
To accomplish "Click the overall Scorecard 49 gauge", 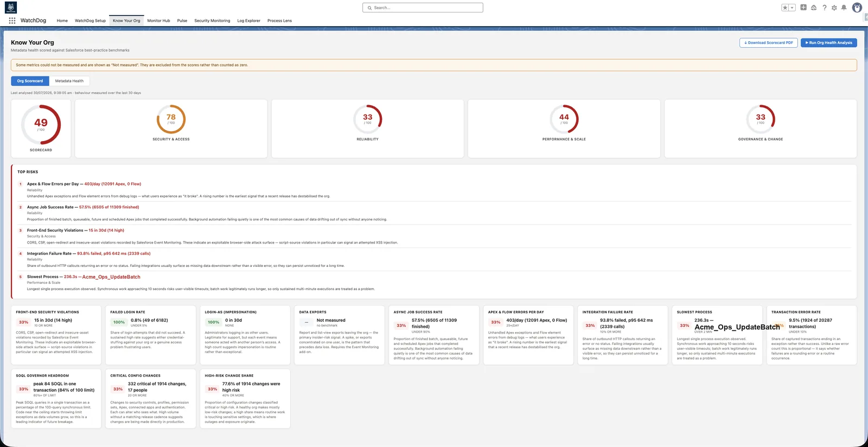I will pos(41,125).
